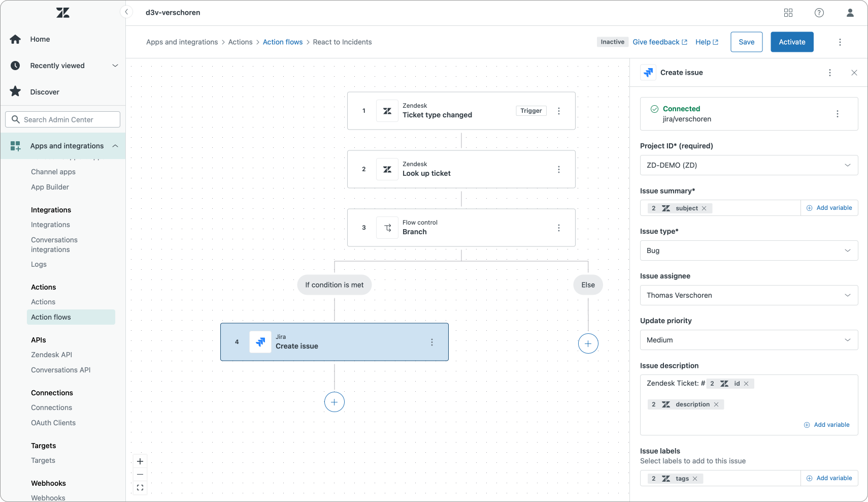
Task: Zoom in on the flow canvas
Action: pyautogui.click(x=140, y=461)
